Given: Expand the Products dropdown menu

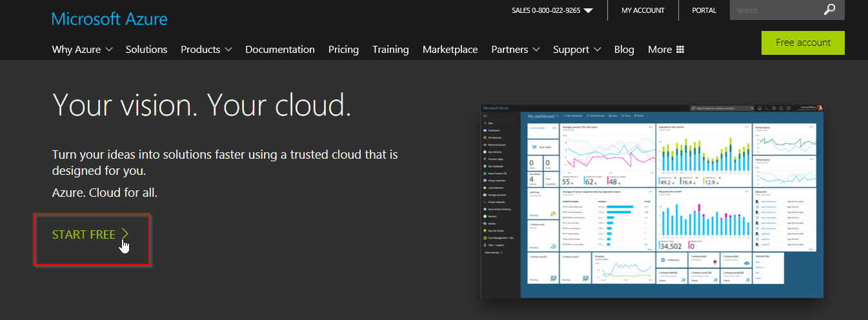Looking at the screenshot, I should pos(206,50).
